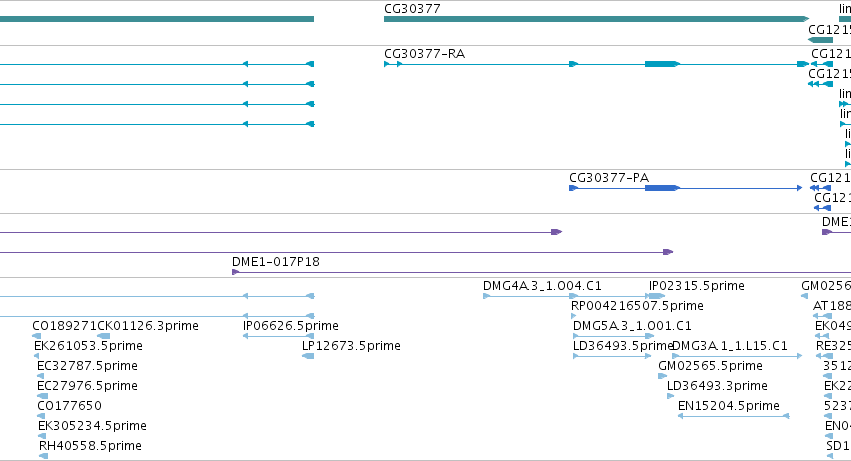
Task: Click the CK01126.3prime EST label
Action: [148, 326]
